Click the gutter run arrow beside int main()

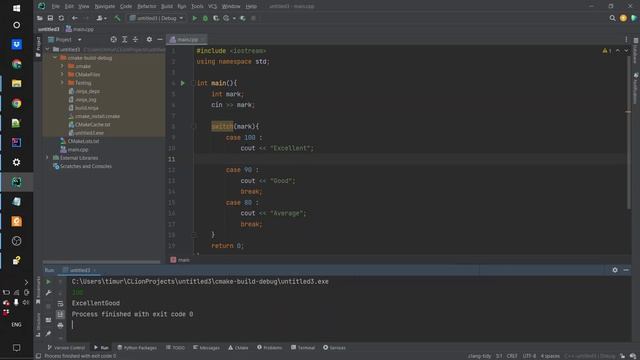(183, 83)
